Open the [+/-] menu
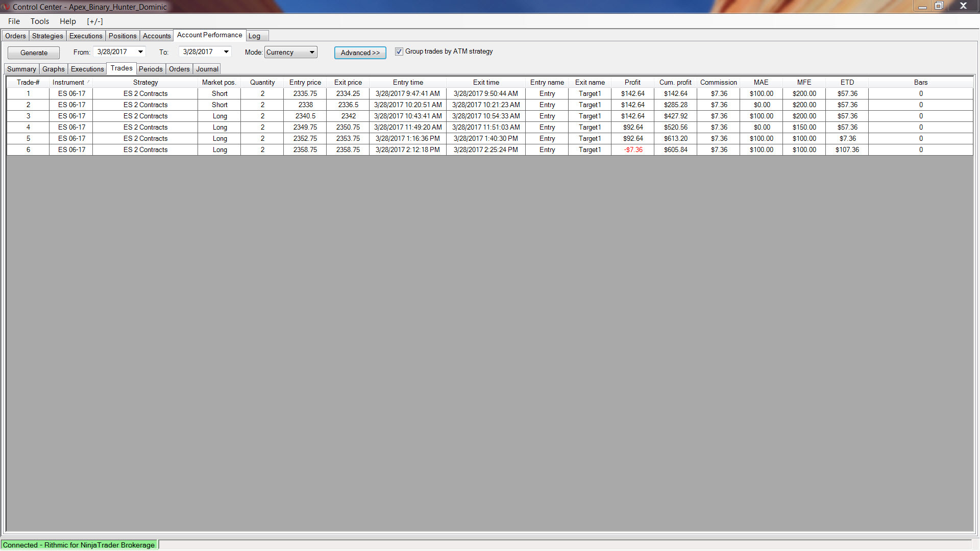Image resolution: width=980 pixels, height=551 pixels. [94, 21]
